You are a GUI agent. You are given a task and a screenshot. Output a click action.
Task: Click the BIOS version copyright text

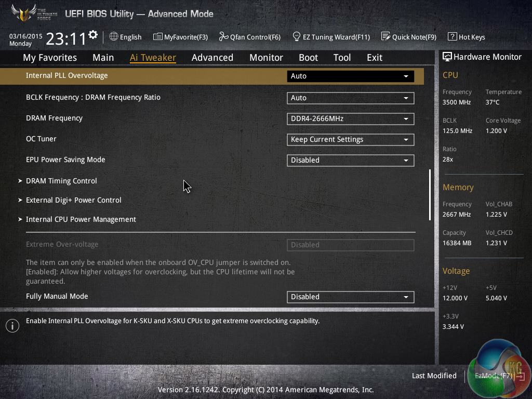[x=265, y=390]
